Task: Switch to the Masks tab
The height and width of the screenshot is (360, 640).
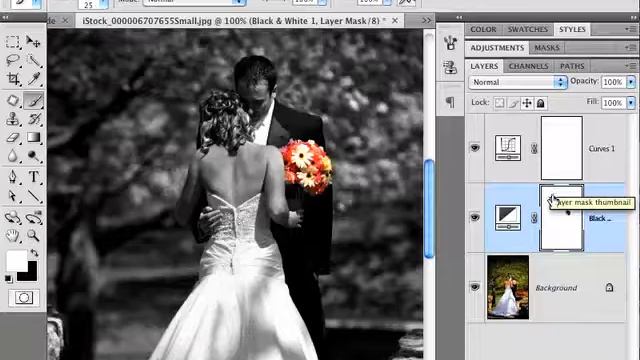Action: click(547, 48)
